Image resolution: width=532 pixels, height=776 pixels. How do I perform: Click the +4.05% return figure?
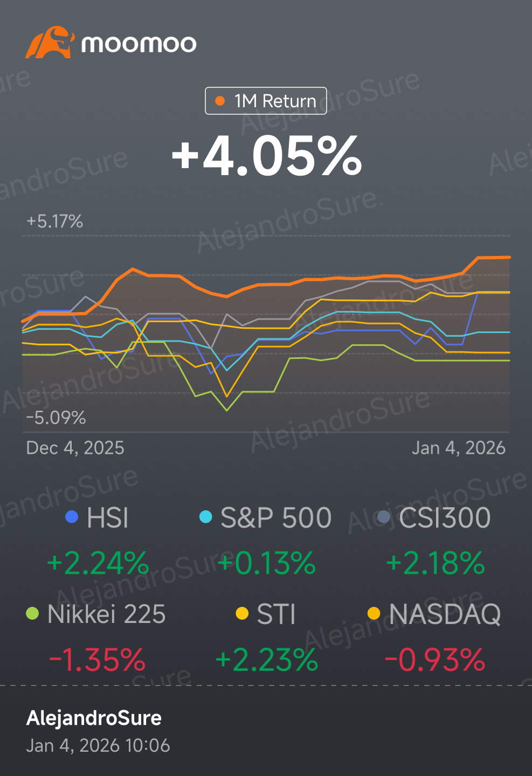(x=266, y=156)
